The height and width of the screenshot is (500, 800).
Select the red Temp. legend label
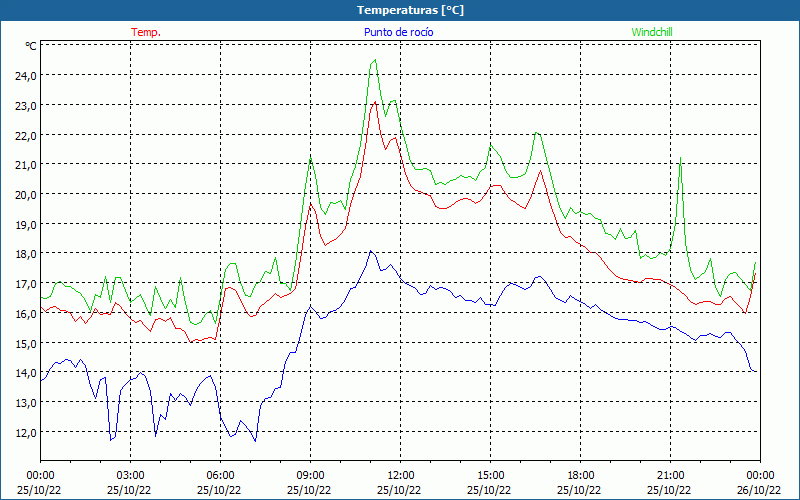click(x=146, y=32)
